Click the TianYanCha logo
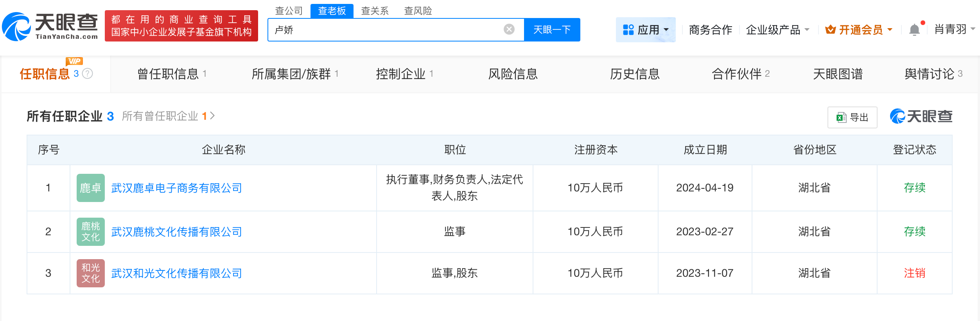 click(x=50, y=27)
